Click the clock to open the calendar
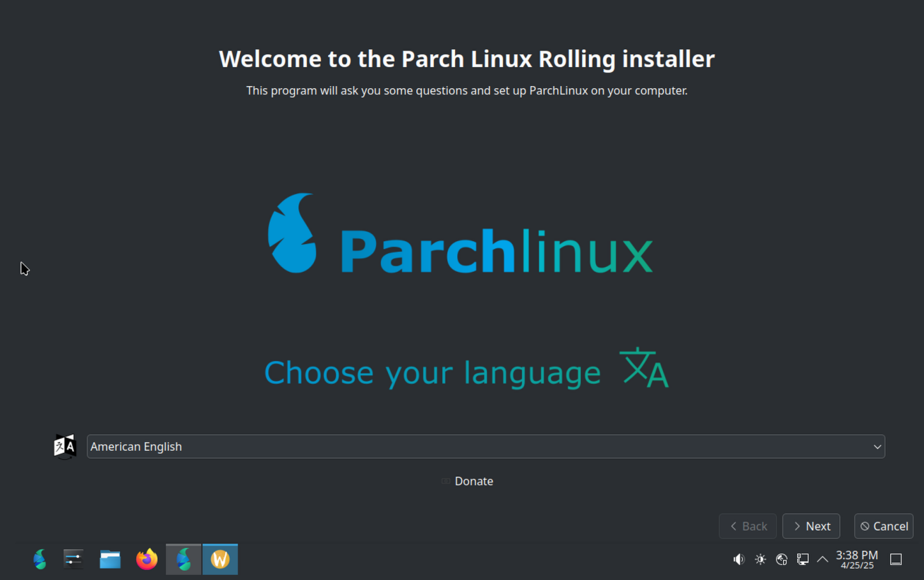924x580 pixels. click(856, 559)
